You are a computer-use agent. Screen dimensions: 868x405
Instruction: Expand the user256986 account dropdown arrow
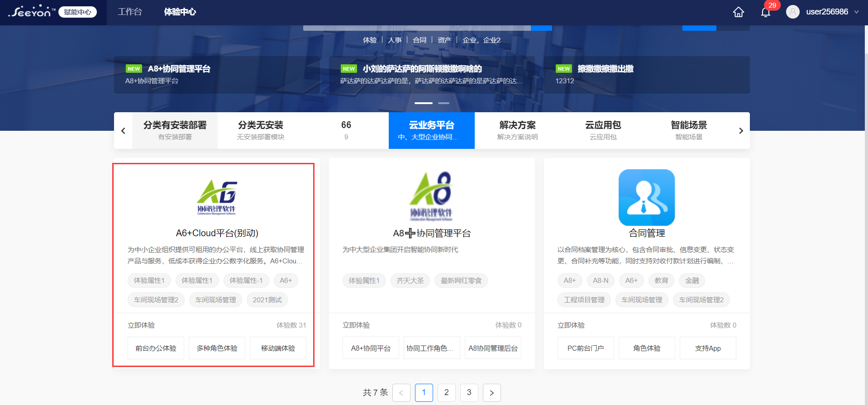point(857,12)
